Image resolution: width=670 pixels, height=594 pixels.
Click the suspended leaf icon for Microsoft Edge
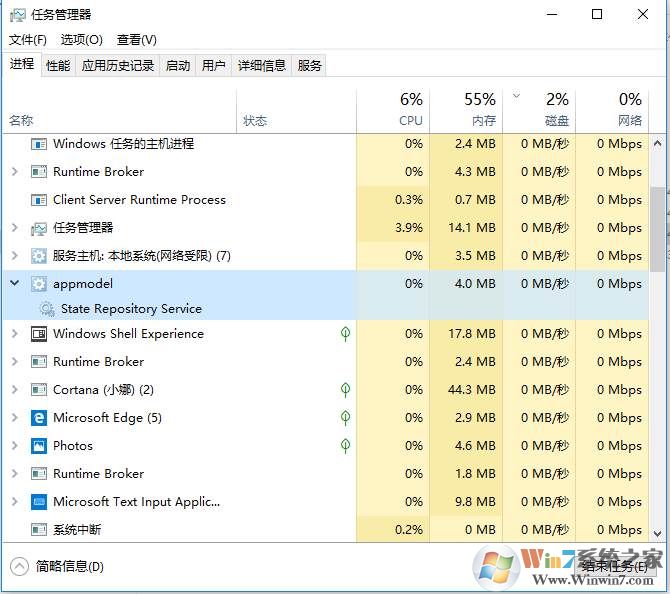click(345, 418)
